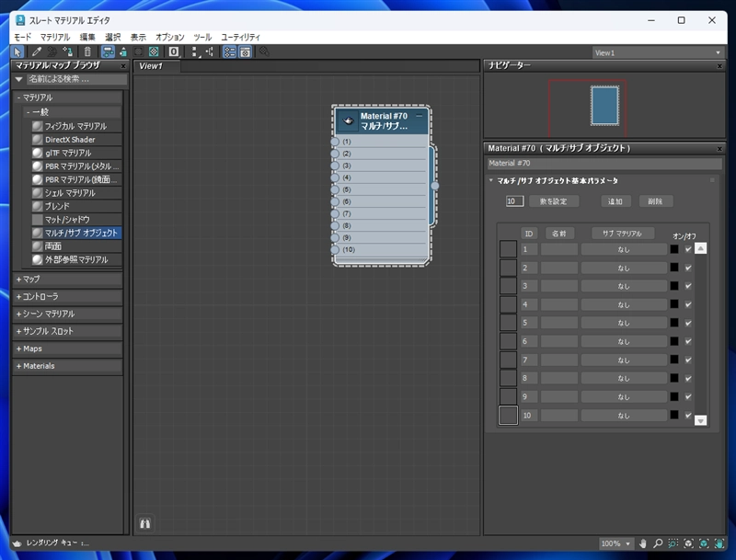The height and width of the screenshot is (560, 736).
Task: Open the 編集 menu
Action: click(87, 37)
